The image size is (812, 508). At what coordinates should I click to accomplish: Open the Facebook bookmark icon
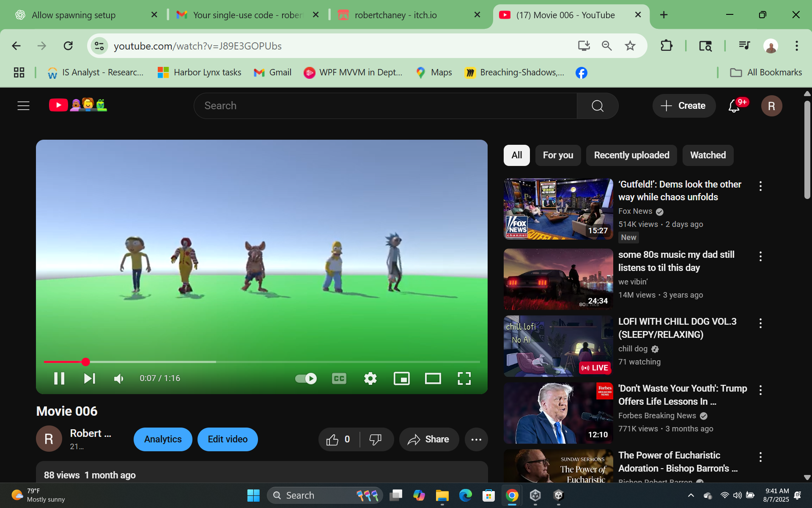pyautogui.click(x=582, y=73)
